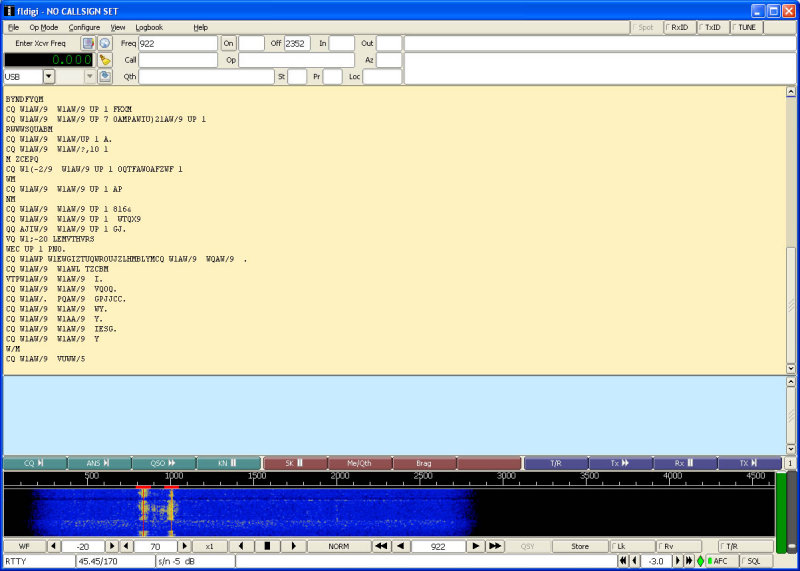The width and height of the screenshot is (800, 571).
Task: Click in the Freq field showing 922
Action: click(178, 43)
